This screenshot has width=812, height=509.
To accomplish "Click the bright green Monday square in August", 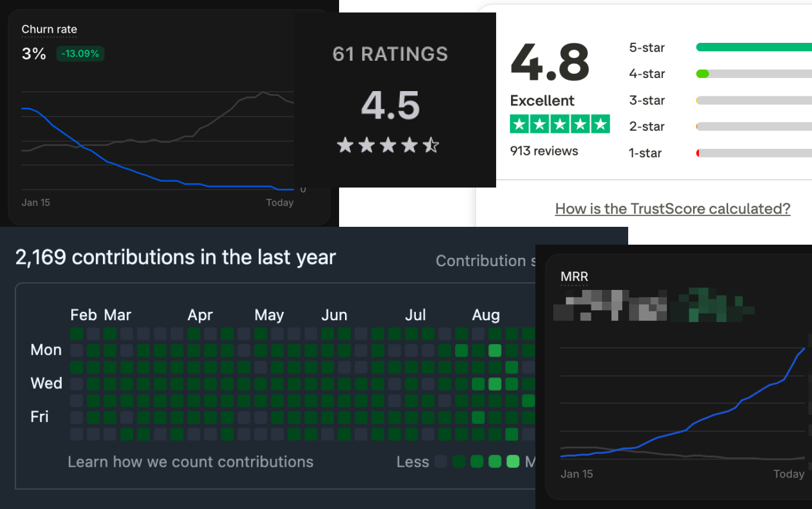I will [x=495, y=351].
